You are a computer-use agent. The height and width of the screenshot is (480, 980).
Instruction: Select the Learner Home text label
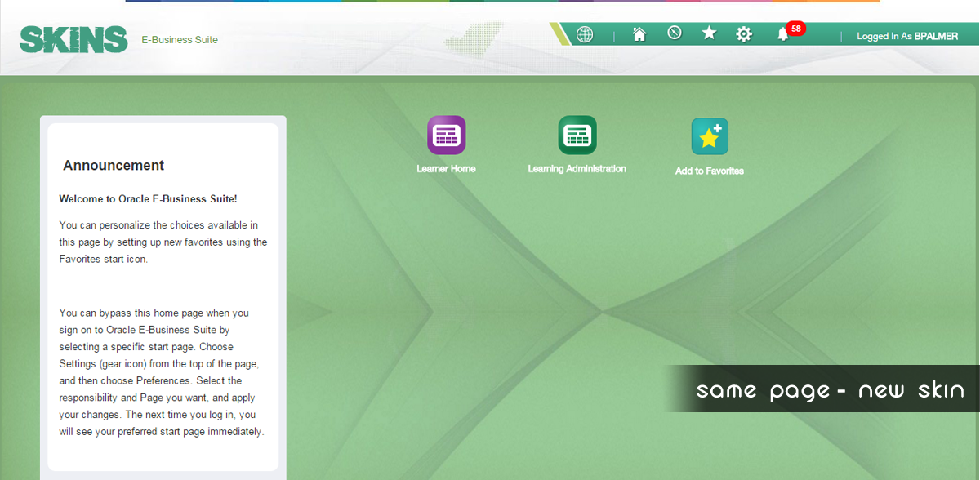(x=446, y=169)
